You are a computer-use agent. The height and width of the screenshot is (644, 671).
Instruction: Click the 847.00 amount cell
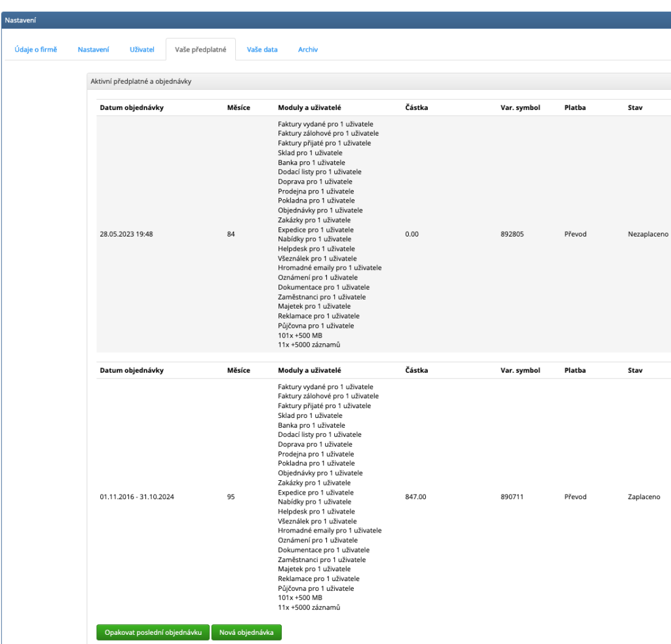(x=415, y=497)
